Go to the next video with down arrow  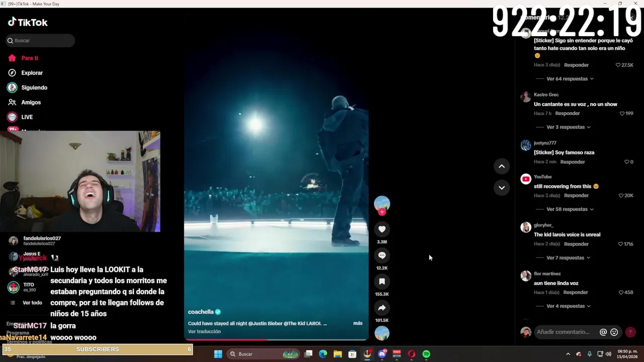(502, 188)
